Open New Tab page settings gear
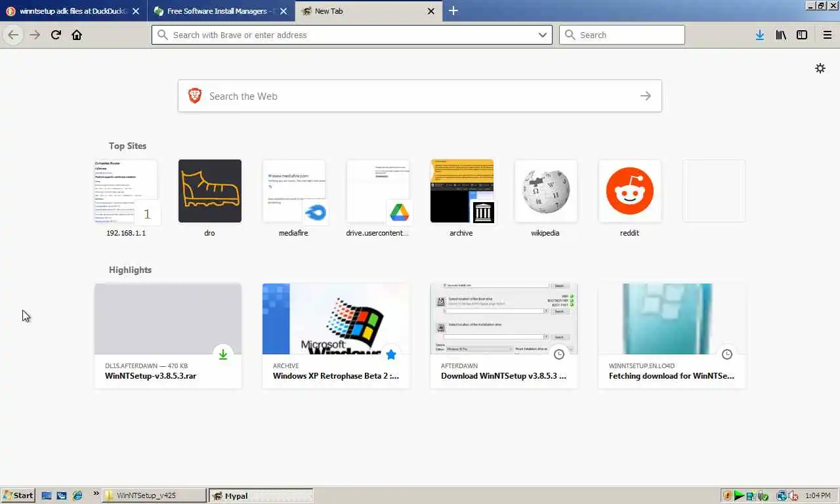Screen dimensions: 840x504 coord(820,68)
